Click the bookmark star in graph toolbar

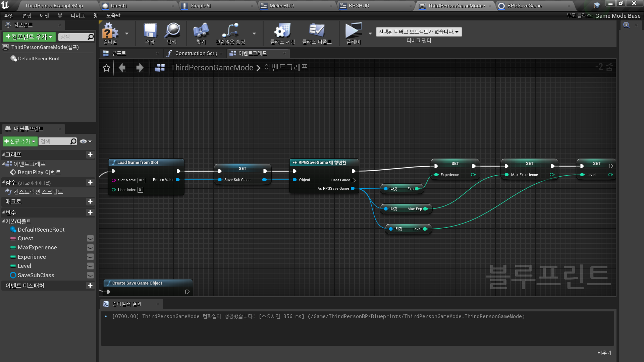[106, 68]
